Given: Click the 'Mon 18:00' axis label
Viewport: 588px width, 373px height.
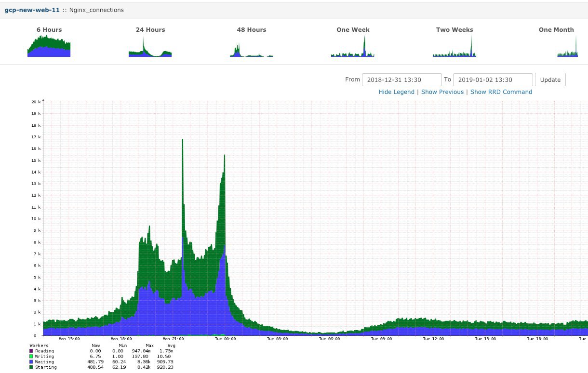Looking at the screenshot, I should [x=121, y=339].
